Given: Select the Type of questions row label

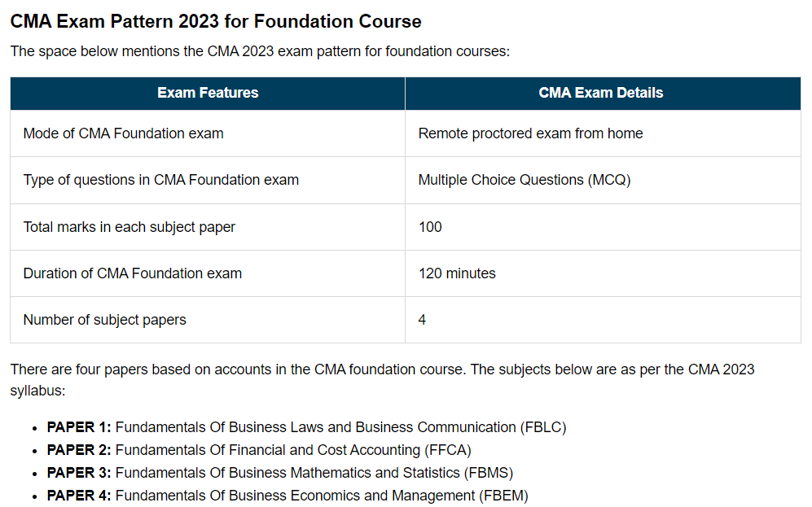Looking at the screenshot, I should [x=160, y=180].
